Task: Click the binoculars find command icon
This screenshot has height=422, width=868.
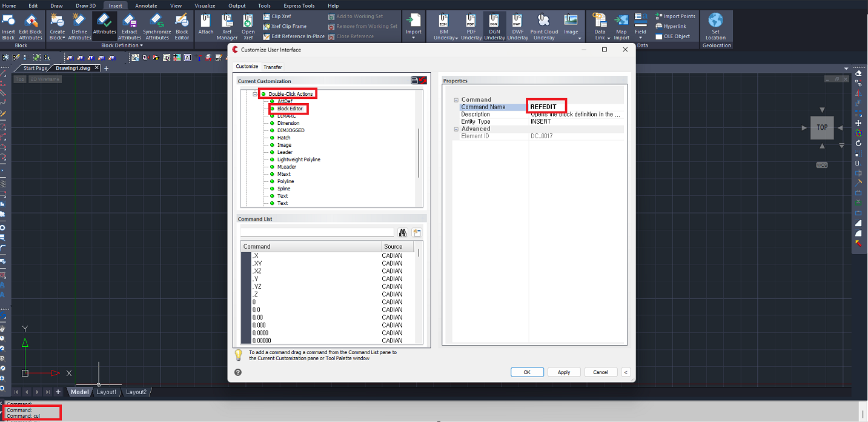Action: pyautogui.click(x=403, y=233)
